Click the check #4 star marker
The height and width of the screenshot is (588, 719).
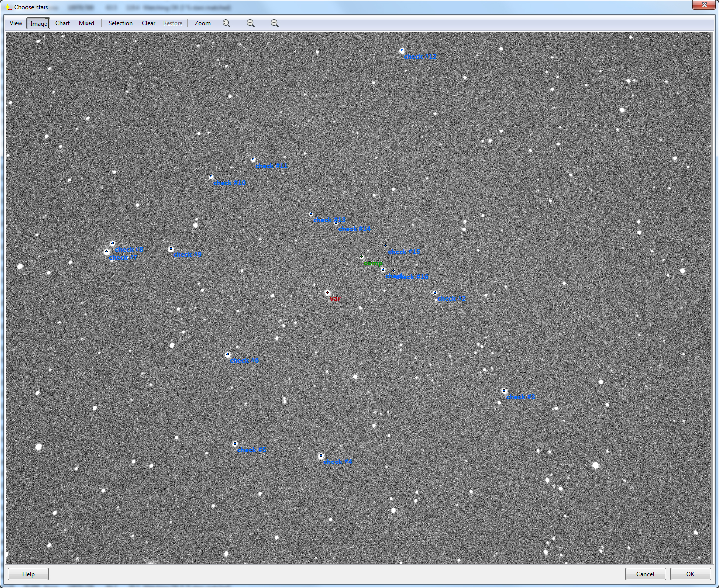tap(321, 456)
